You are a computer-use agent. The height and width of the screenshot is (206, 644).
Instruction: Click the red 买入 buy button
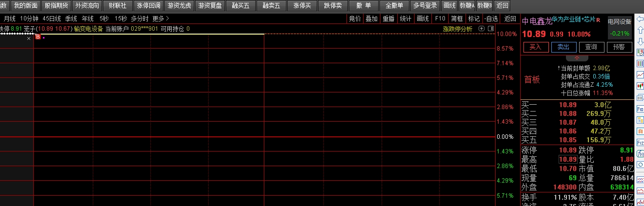pyautogui.click(x=535, y=47)
